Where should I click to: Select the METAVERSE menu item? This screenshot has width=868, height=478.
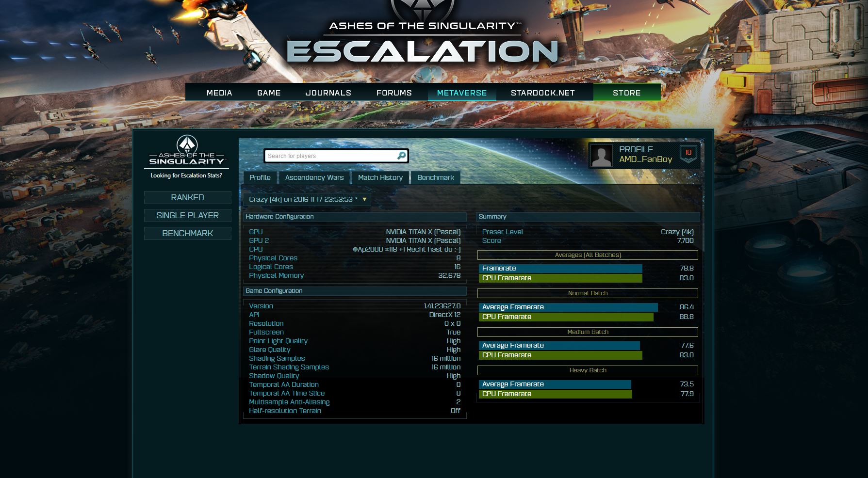click(462, 93)
